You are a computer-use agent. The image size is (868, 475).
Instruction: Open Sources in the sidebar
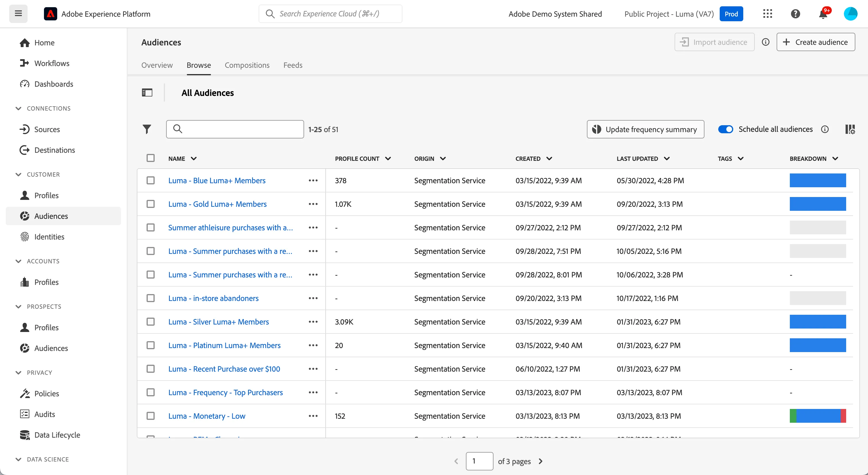tap(47, 129)
